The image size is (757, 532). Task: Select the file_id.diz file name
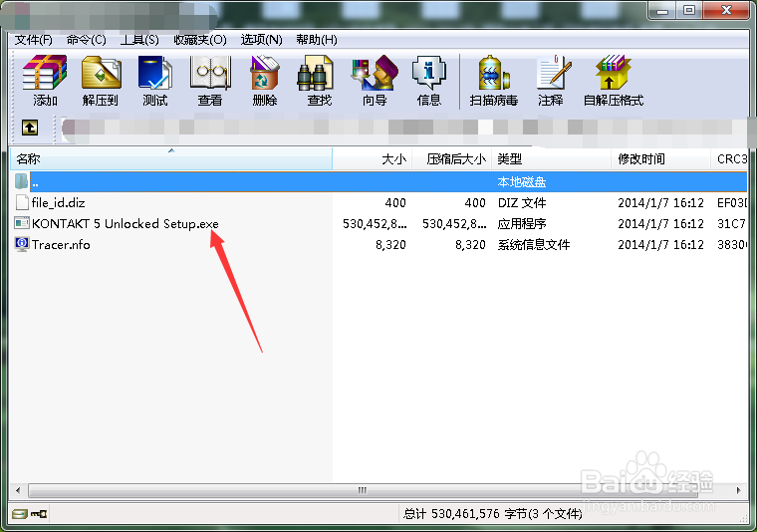[59, 203]
